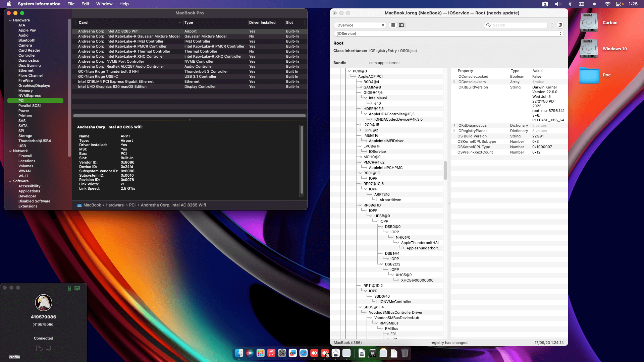
Task: Open Launchpad in the Dock
Action: coord(261,353)
